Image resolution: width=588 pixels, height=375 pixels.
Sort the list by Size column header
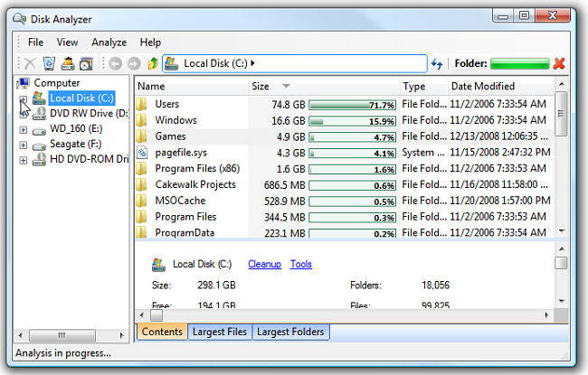pyautogui.click(x=261, y=87)
